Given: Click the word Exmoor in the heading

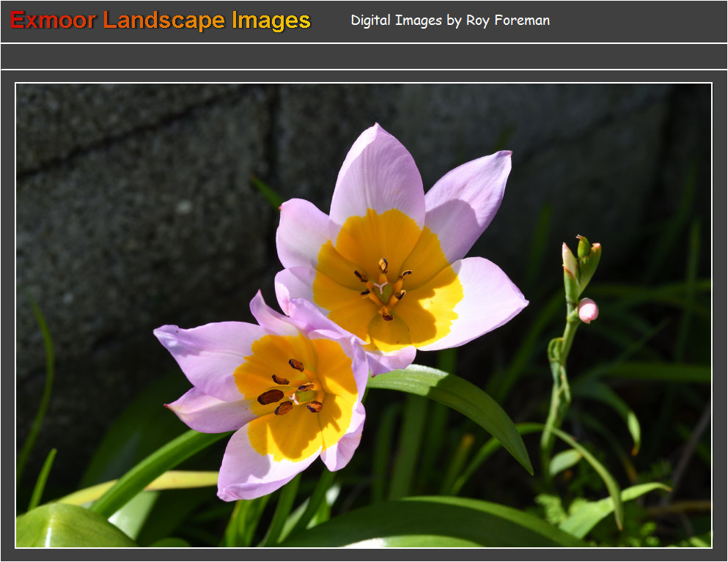Looking at the screenshot, I should point(53,21).
